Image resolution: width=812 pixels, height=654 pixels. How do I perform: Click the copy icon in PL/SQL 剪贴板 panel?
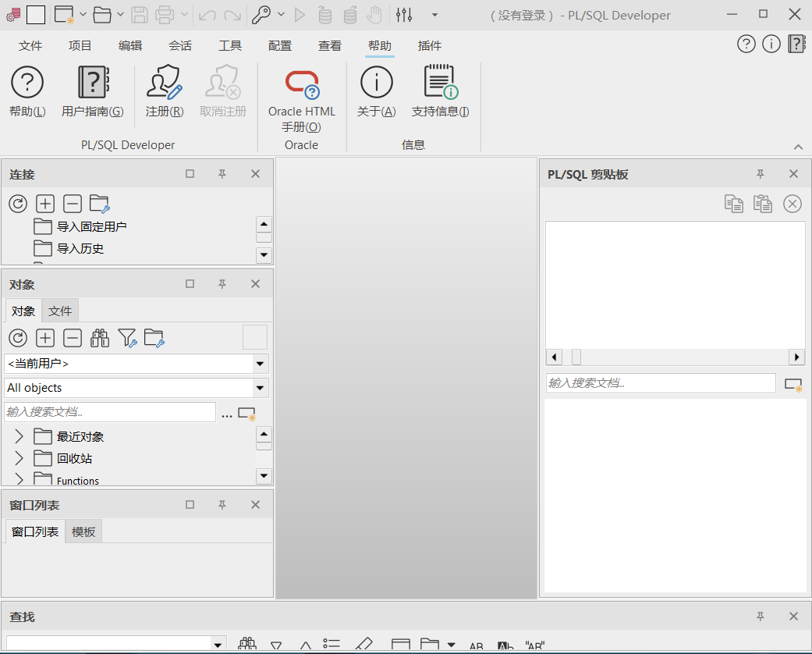tap(734, 204)
